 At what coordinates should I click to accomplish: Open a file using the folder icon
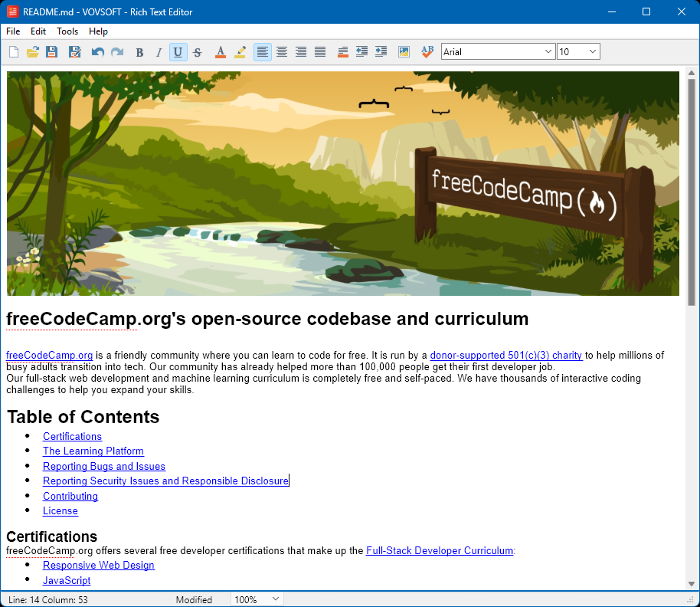coord(33,52)
